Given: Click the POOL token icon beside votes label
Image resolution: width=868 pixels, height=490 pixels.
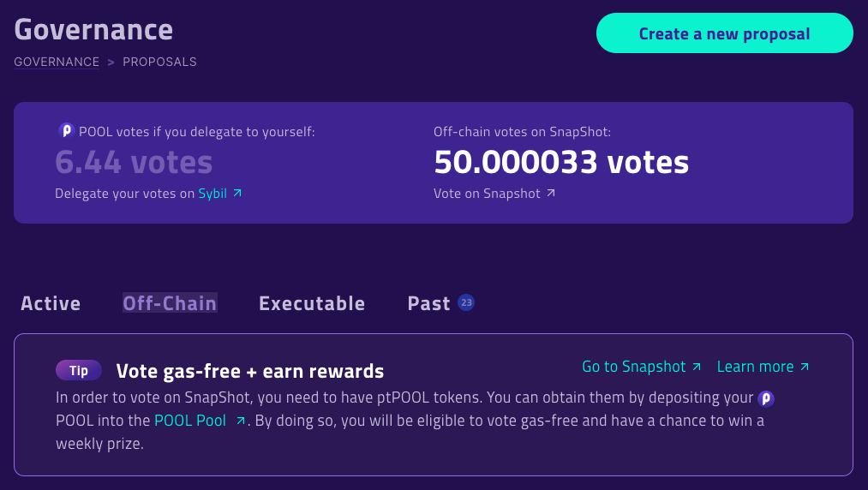Looking at the screenshot, I should (x=67, y=131).
